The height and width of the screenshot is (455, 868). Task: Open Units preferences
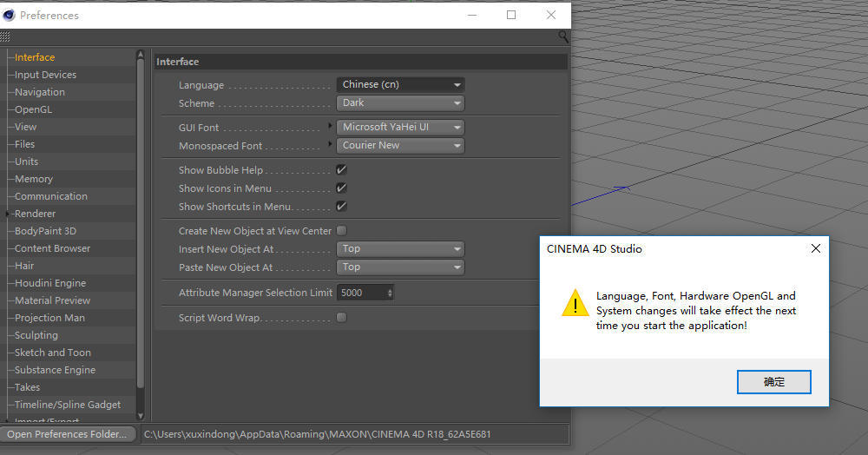[x=27, y=162]
